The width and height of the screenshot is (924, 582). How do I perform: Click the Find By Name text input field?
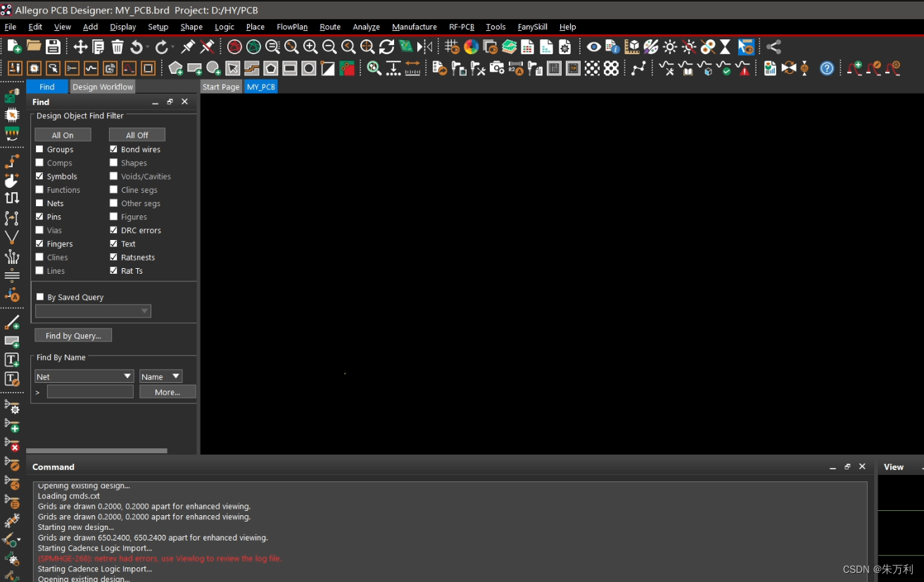tap(90, 392)
